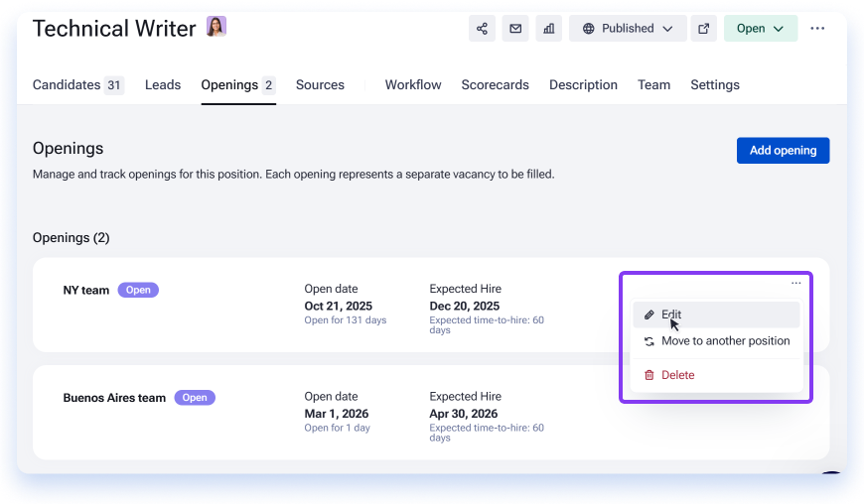
Task: Open the Team tab
Action: (654, 84)
